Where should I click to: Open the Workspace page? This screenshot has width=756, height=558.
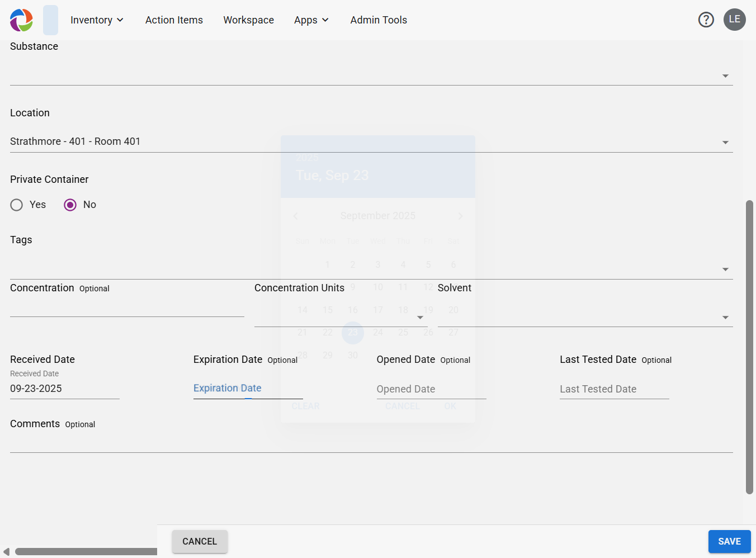point(248,20)
